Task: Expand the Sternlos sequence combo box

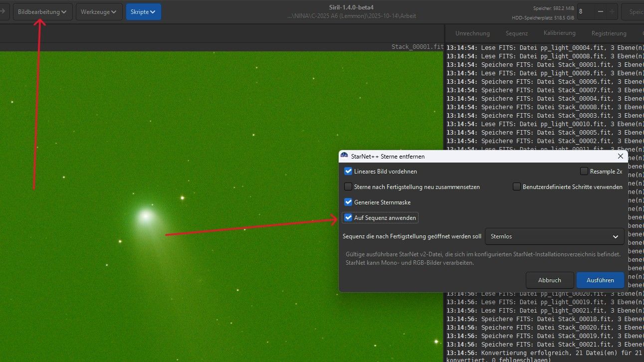Action: pos(554,236)
